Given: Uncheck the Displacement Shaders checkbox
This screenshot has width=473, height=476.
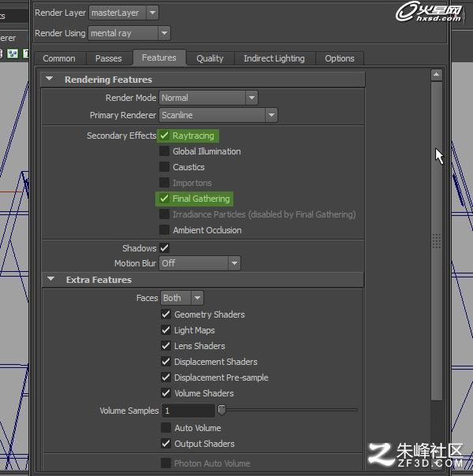Looking at the screenshot, I should tap(166, 362).
